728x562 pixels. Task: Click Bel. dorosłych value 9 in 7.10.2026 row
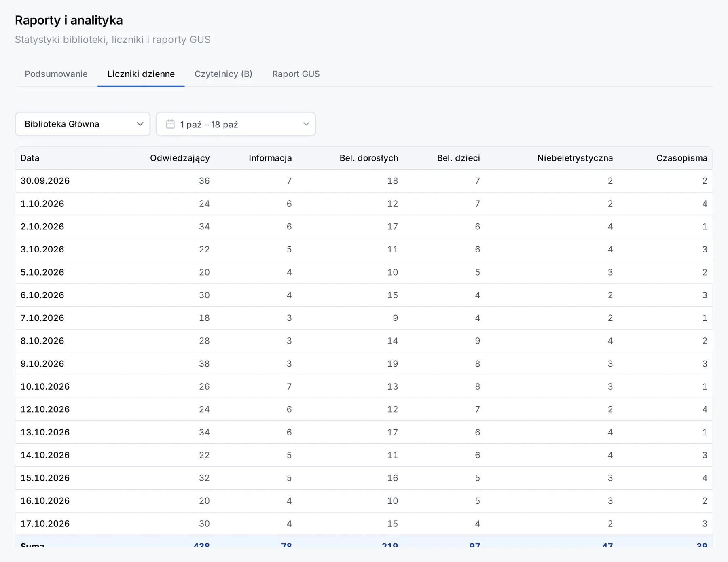click(396, 318)
